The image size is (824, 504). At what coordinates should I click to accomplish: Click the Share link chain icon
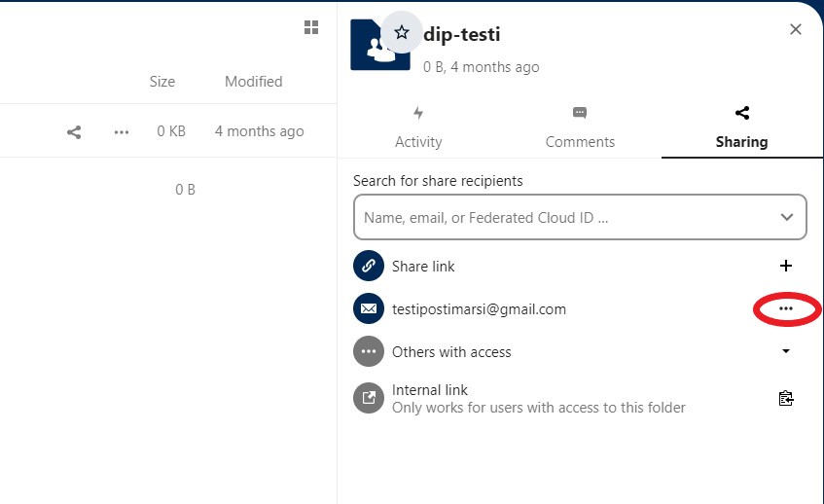click(369, 266)
